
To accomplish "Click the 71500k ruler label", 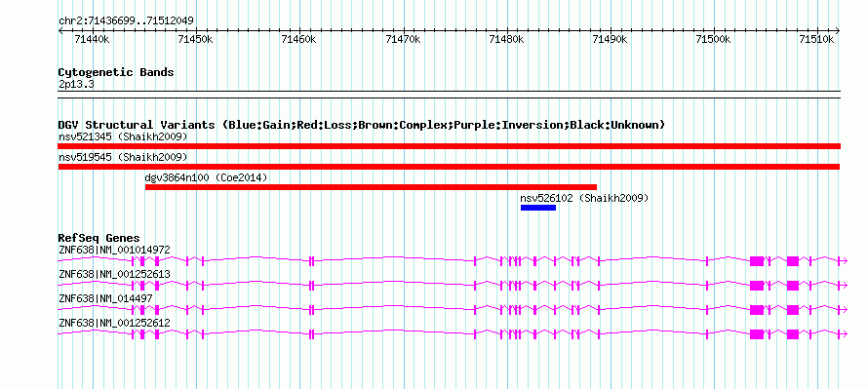I will pos(714,39).
